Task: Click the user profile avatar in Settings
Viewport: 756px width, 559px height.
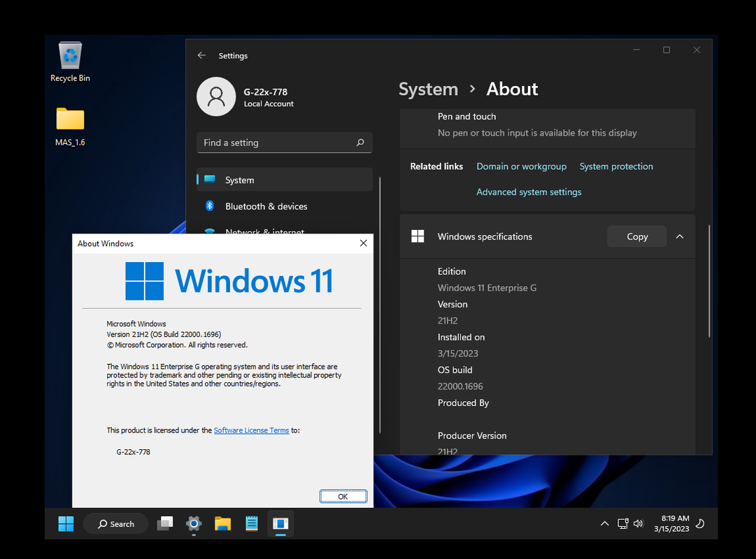Action: [216, 96]
